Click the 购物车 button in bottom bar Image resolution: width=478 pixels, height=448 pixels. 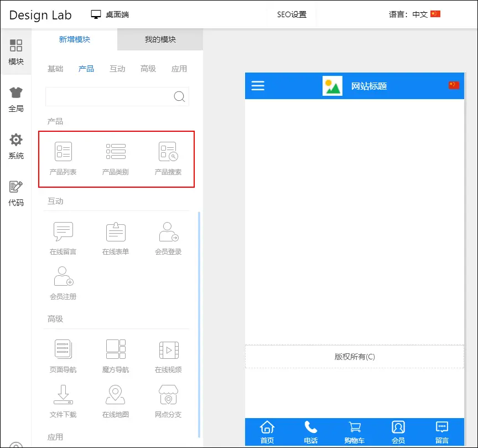pos(354,432)
